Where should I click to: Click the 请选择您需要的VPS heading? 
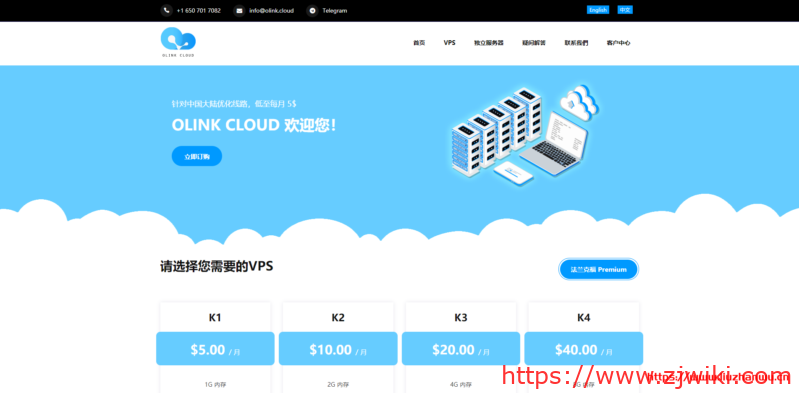217,266
